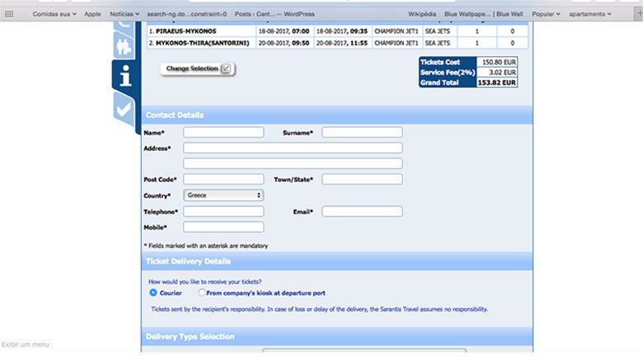Click the 150.80 EUR tickets cost value

496,63
